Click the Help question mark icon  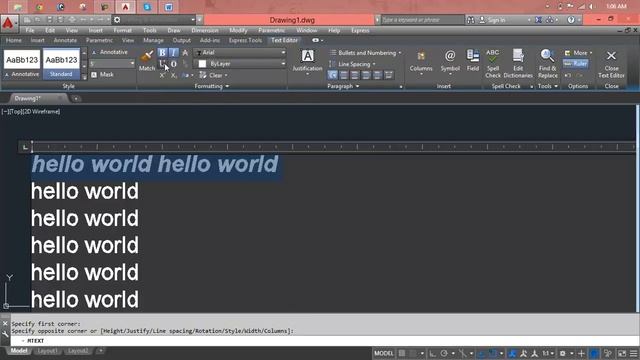[x=571, y=20]
